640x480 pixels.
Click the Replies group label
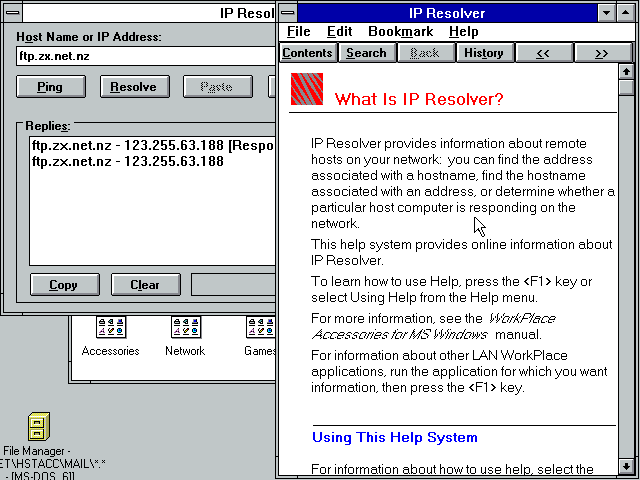click(x=48, y=126)
